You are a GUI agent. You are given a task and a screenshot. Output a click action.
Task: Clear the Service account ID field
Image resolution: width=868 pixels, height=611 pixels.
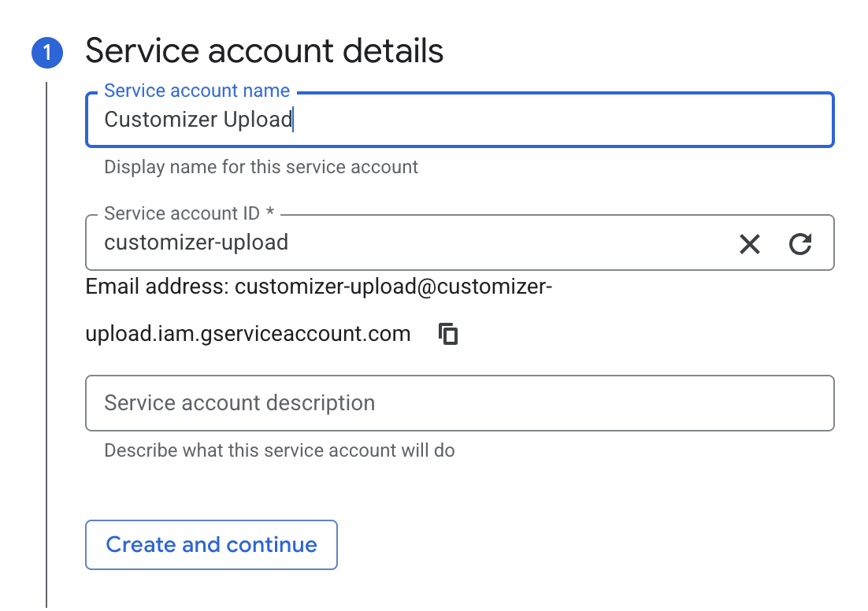(749, 244)
